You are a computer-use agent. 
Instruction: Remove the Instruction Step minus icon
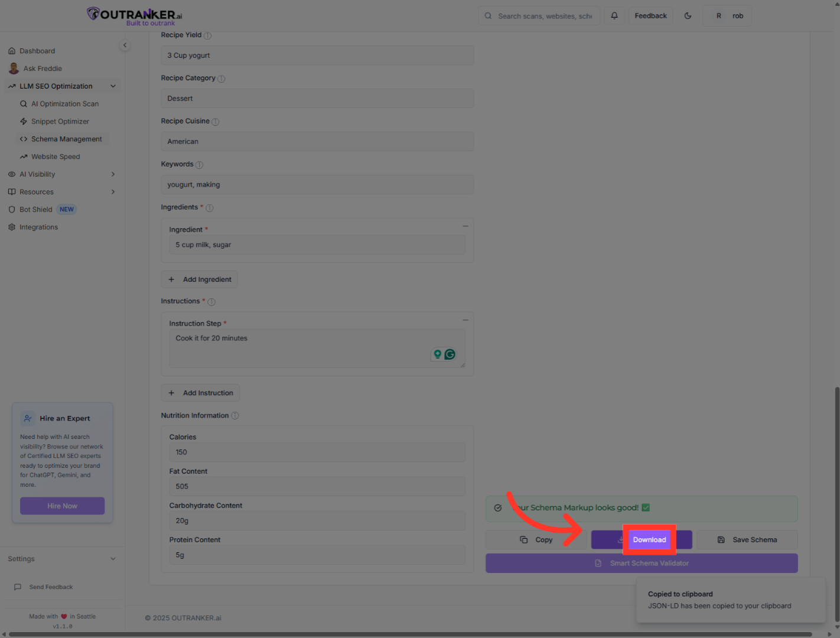click(x=465, y=320)
